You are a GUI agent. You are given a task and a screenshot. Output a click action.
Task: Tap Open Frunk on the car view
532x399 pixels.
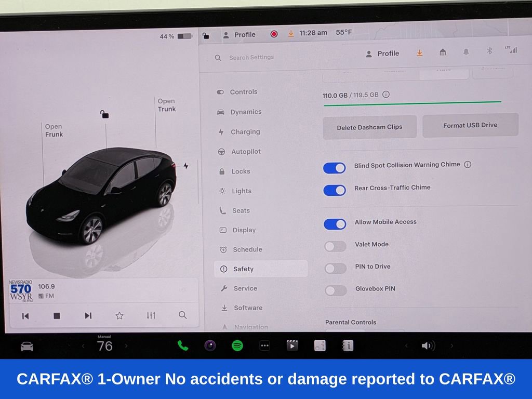[x=54, y=130]
